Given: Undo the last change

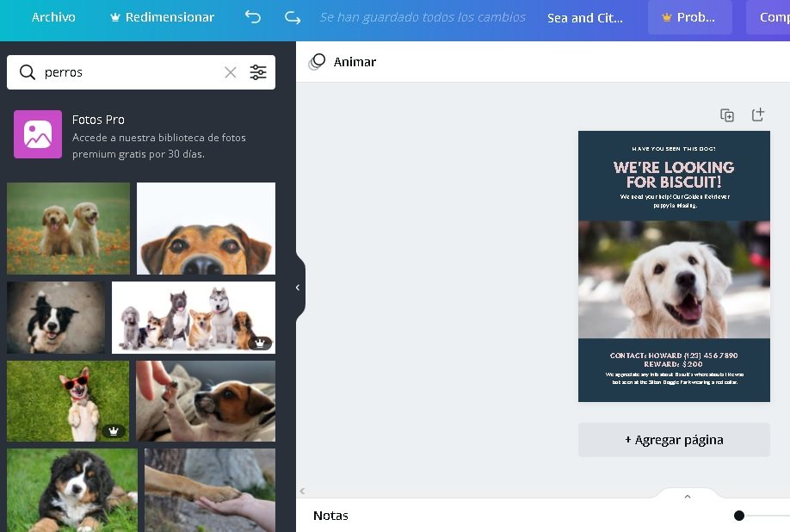Looking at the screenshot, I should coord(252,17).
